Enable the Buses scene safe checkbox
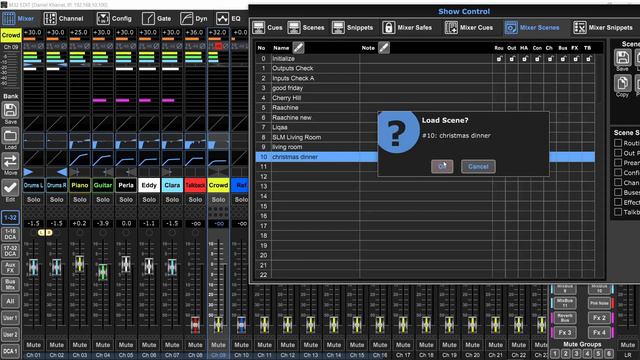The image size is (640, 360). pyautogui.click(x=618, y=192)
